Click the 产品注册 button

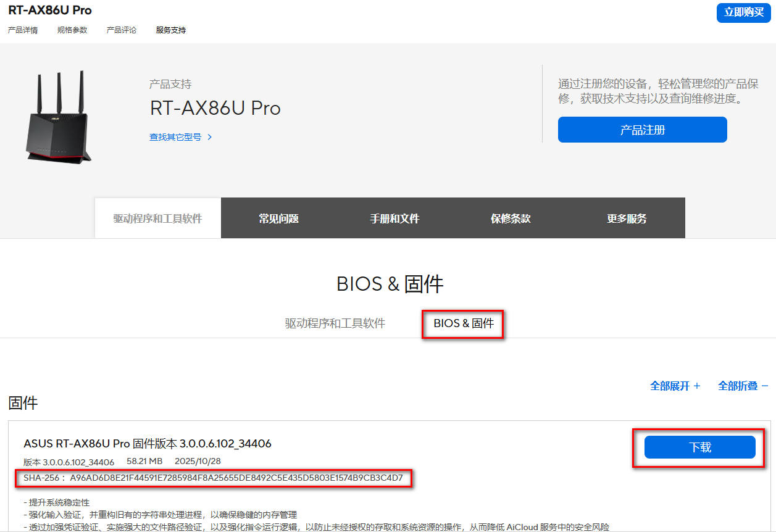click(x=642, y=130)
